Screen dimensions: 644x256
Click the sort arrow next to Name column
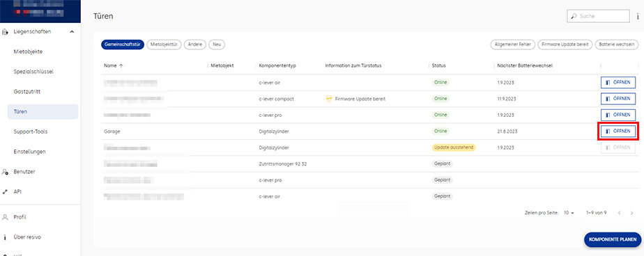121,65
